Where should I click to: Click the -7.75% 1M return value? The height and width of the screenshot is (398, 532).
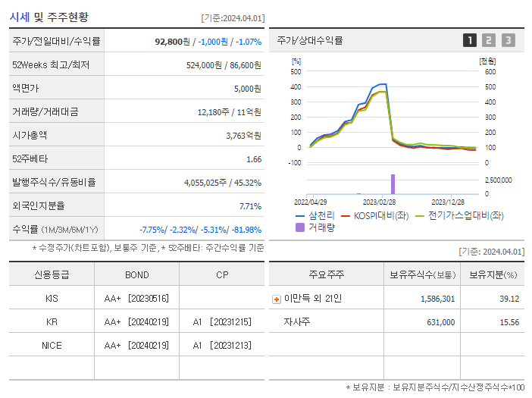[152, 230]
